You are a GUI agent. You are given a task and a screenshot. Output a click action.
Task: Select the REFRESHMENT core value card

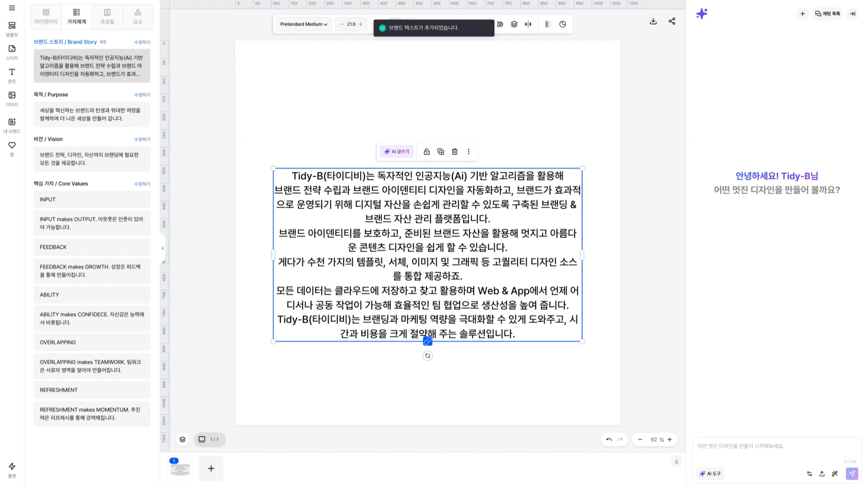pyautogui.click(x=92, y=390)
